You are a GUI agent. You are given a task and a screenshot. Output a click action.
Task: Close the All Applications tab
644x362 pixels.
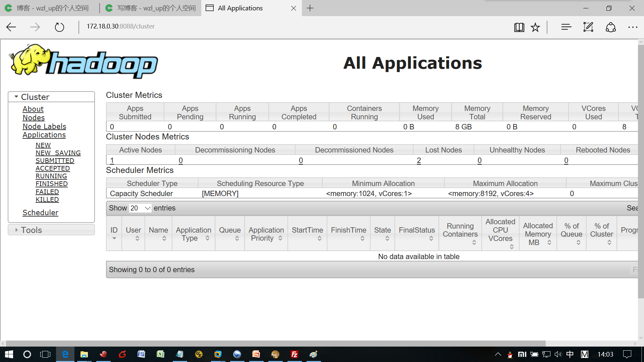pyautogui.click(x=293, y=8)
